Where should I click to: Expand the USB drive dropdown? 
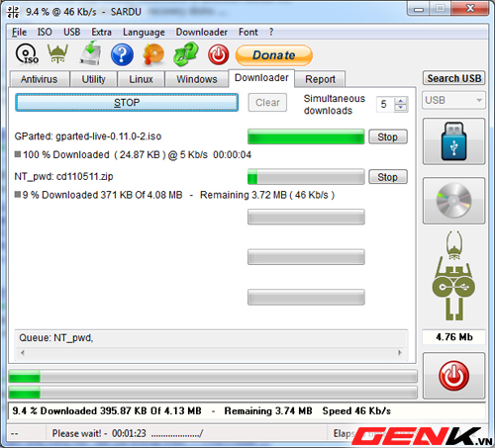click(x=479, y=100)
